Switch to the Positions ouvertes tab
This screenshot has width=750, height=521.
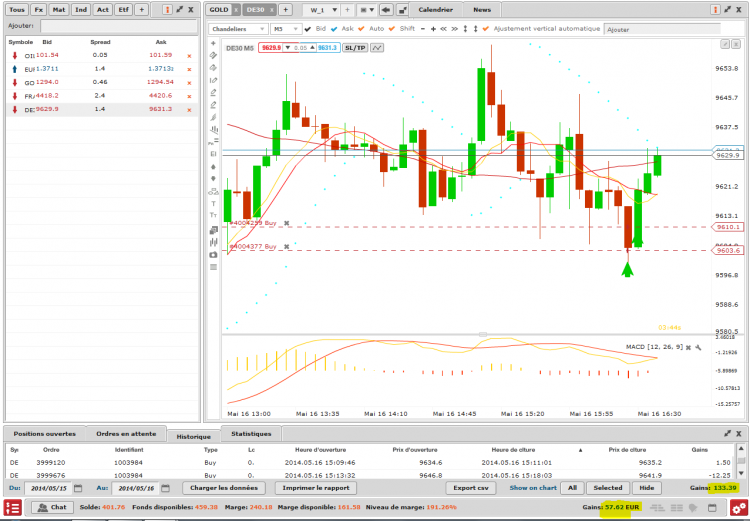[44, 434]
